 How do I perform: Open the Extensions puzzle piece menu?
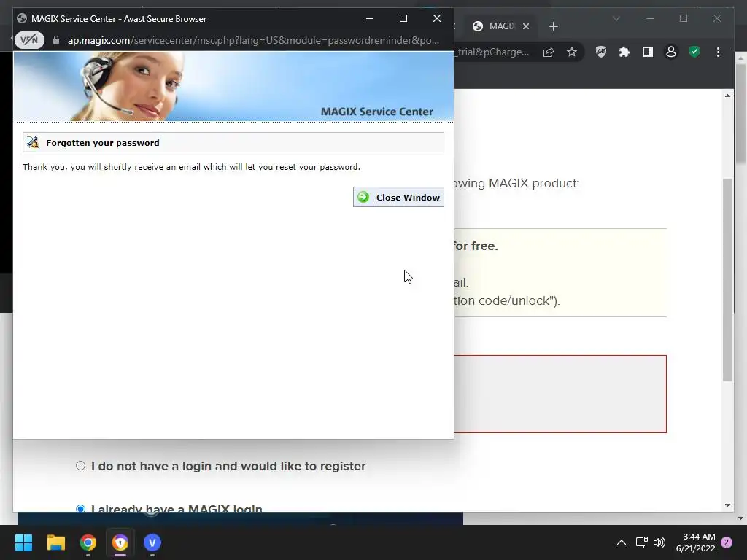624,52
